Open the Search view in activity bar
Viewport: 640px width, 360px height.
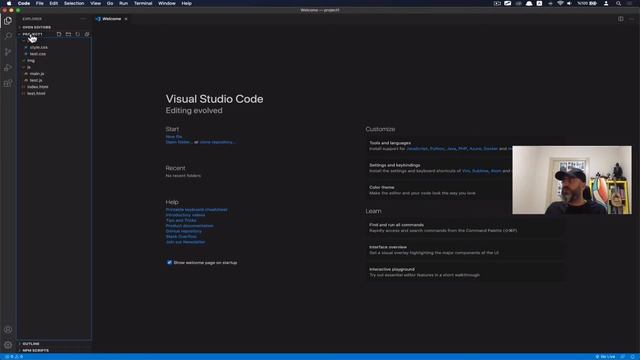coord(8,36)
